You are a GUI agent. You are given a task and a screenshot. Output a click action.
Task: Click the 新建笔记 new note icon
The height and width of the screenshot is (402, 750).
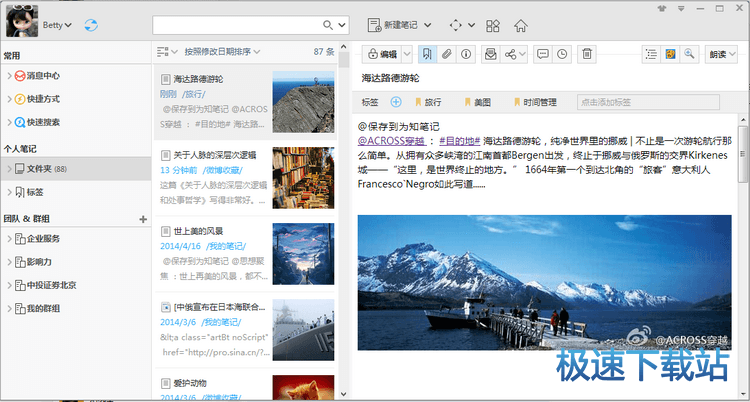375,25
